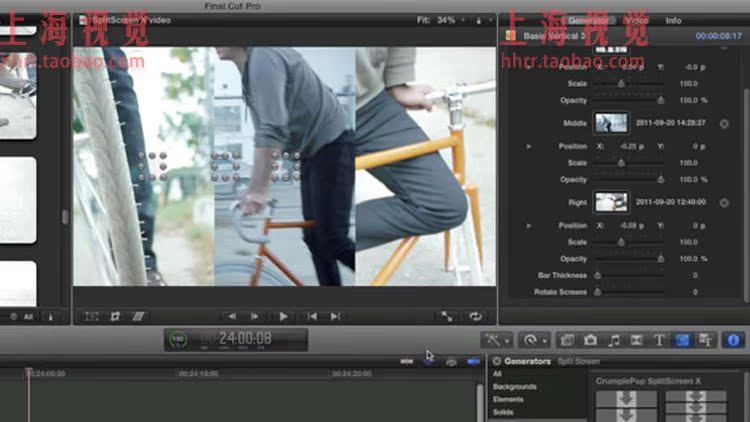Toggle solo in the timeline
Viewport: 750px width, 422px height.
pyautogui.click(x=451, y=362)
